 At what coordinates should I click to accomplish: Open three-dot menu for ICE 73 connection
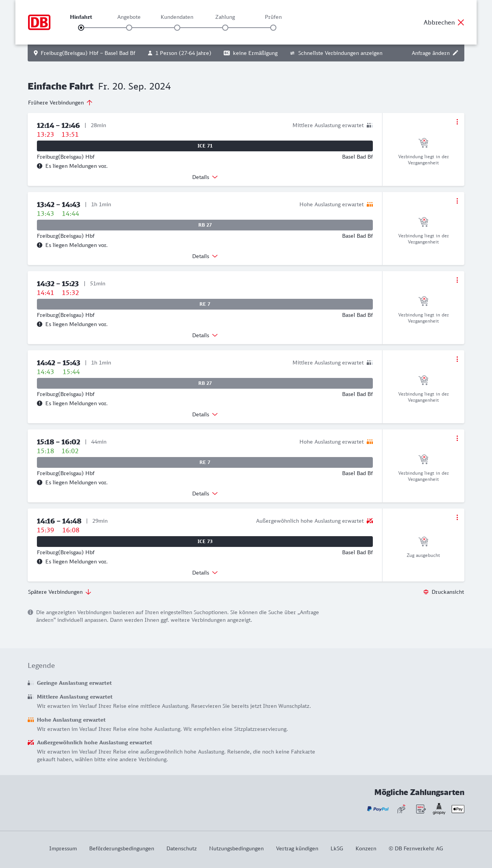[457, 517]
